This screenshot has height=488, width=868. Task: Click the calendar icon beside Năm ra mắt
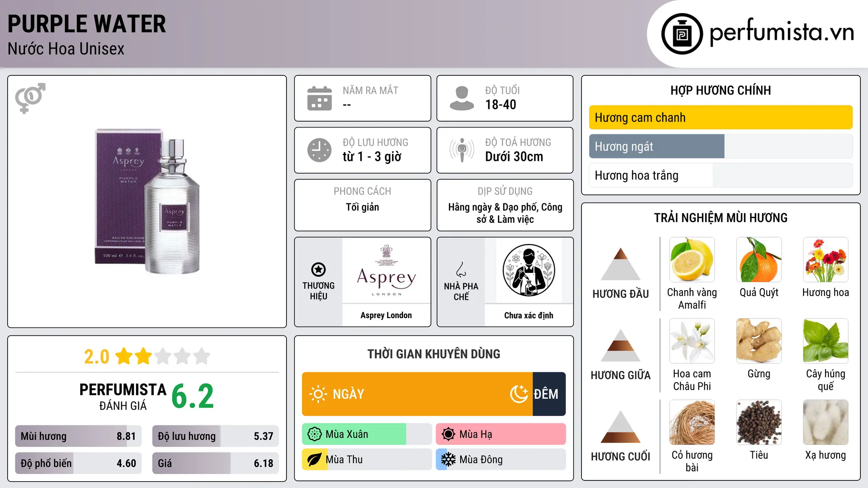320,98
